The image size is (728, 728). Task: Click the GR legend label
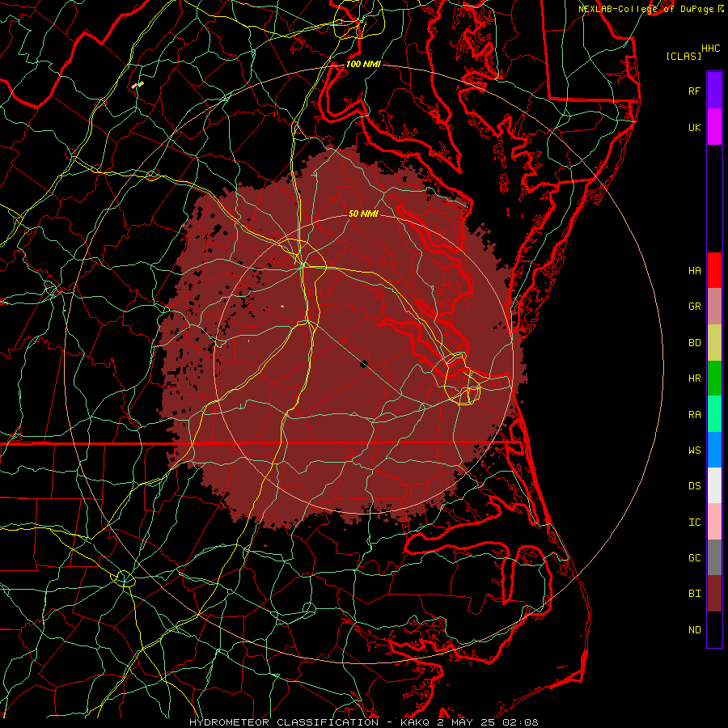point(694,307)
